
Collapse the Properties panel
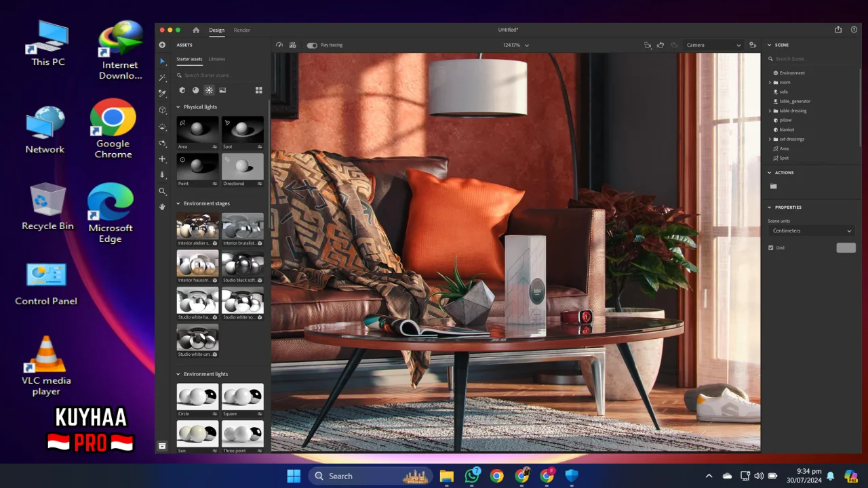[770, 207]
